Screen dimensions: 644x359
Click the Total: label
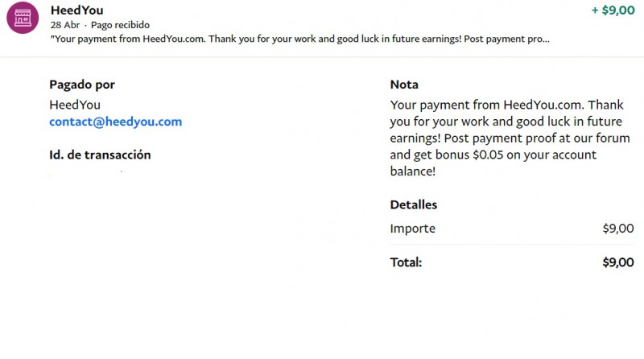(406, 262)
